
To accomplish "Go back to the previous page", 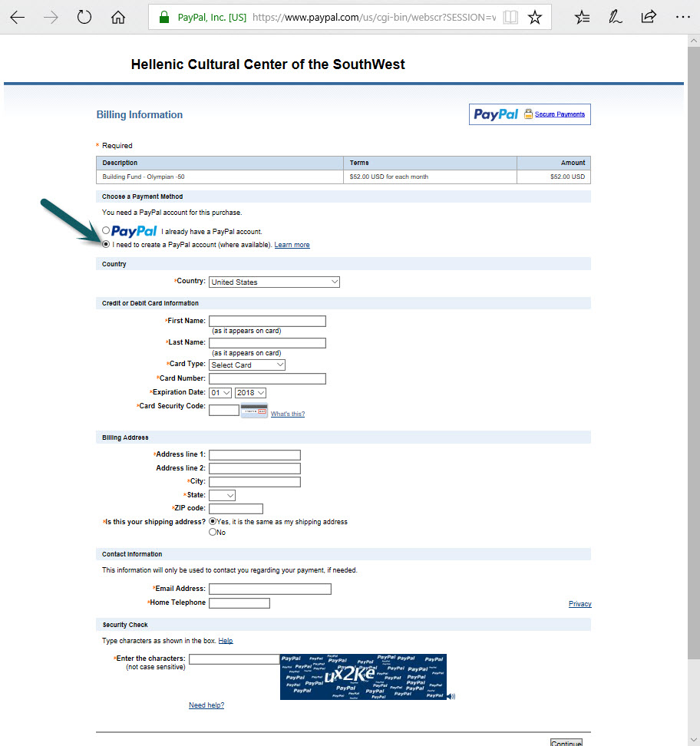I will 17,18.
